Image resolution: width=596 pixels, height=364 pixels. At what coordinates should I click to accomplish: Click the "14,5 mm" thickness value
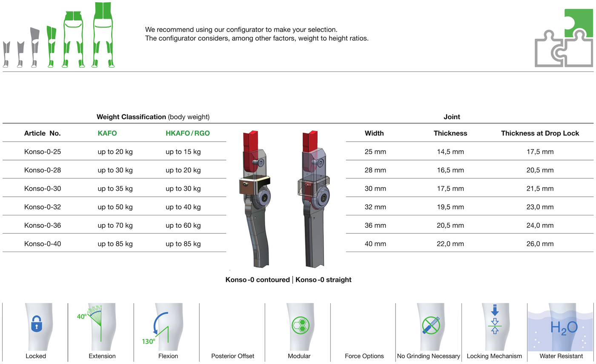click(450, 152)
